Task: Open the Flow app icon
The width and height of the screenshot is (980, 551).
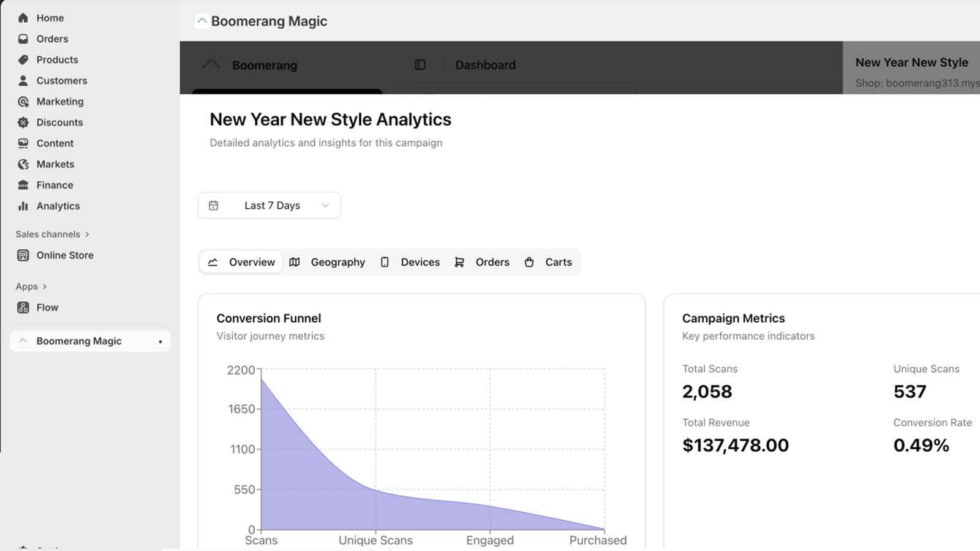Action: [23, 307]
